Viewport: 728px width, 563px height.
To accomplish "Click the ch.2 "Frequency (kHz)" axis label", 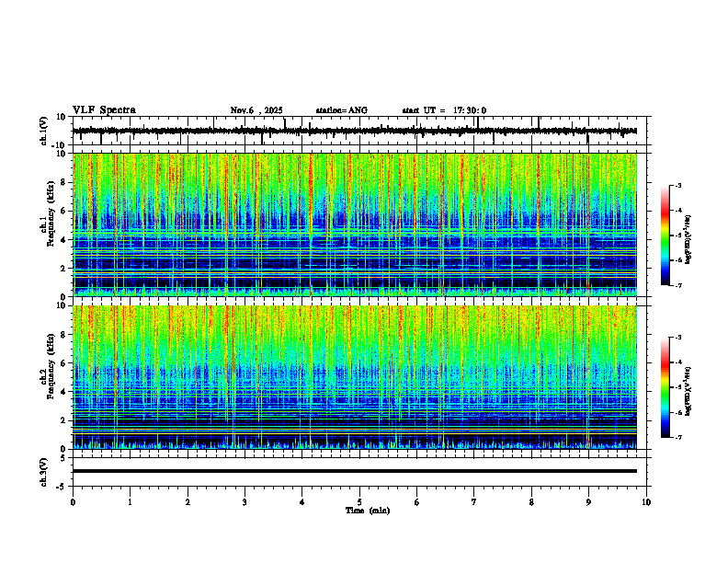I will point(51,366).
